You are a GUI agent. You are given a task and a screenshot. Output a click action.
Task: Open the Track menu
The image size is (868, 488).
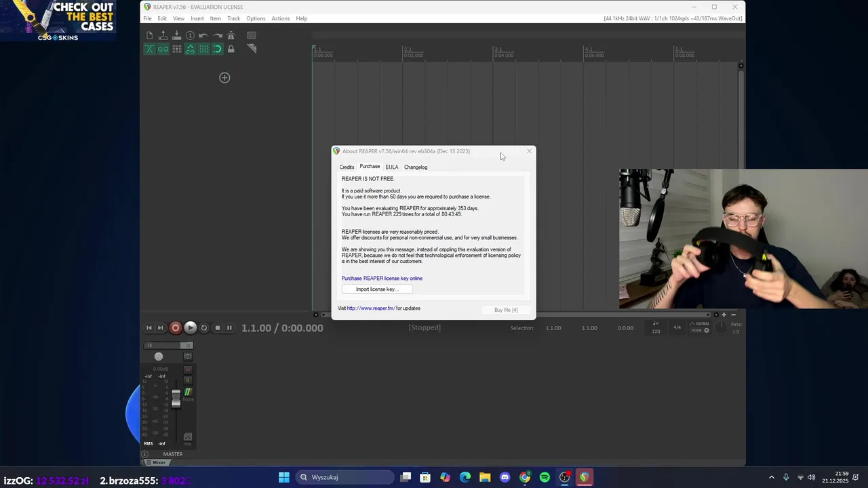pyautogui.click(x=234, y=18)
